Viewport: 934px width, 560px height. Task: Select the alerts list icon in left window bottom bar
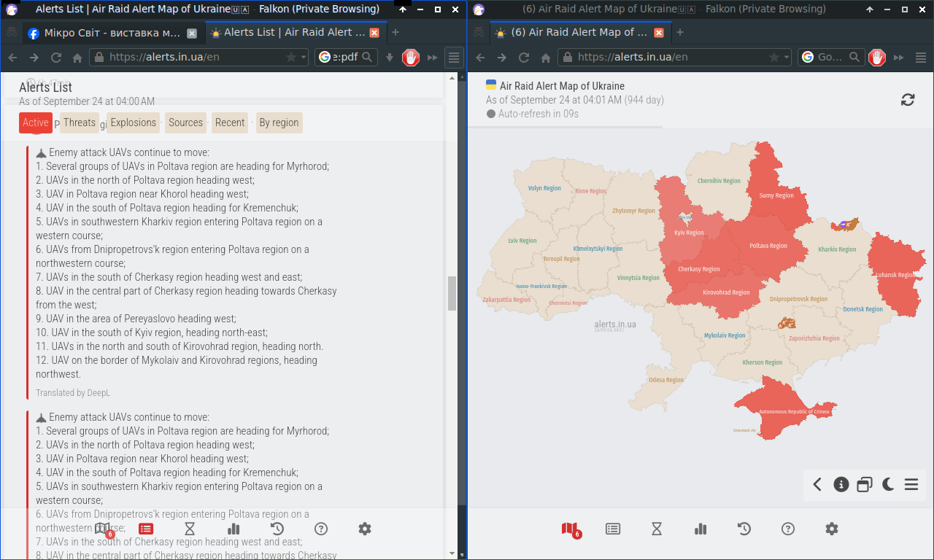pos(146,529)
